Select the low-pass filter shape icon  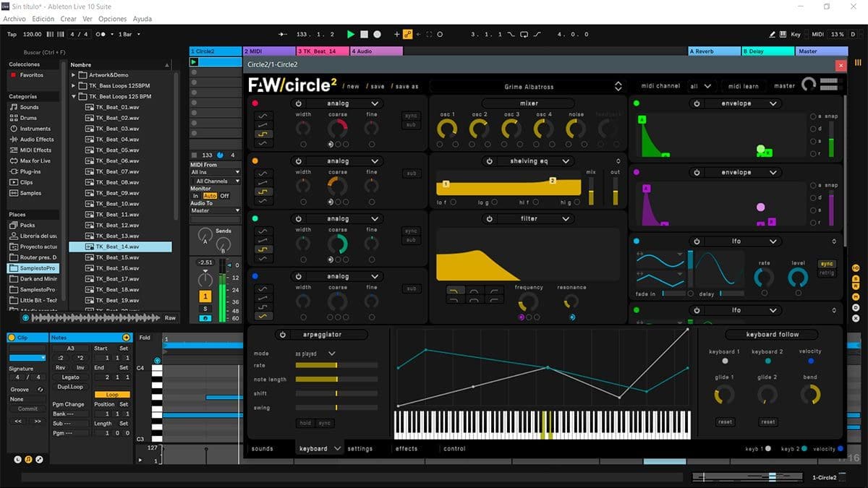[456, 291]
